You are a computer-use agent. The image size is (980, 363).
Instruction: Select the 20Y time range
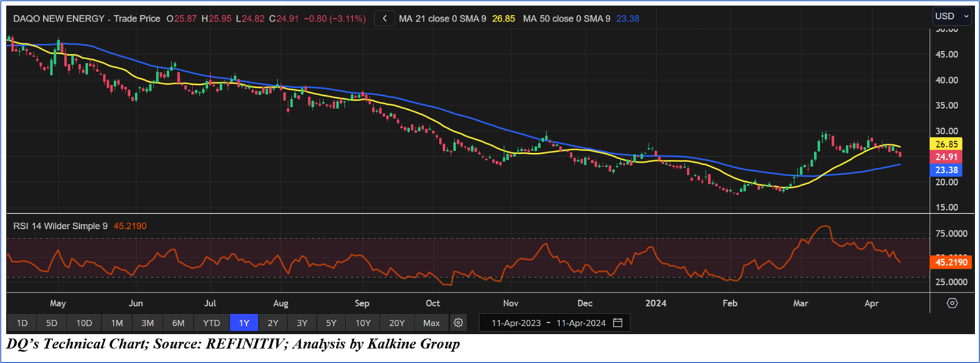[397, 323]
